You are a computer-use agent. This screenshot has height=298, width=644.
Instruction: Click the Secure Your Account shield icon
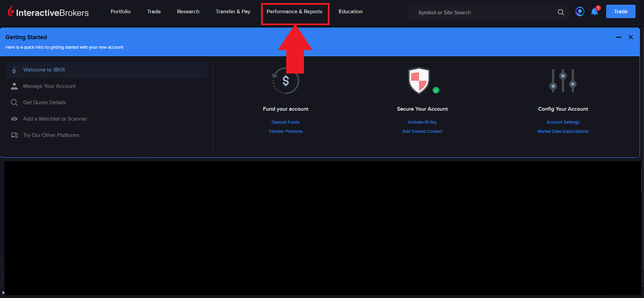[419, 81]
